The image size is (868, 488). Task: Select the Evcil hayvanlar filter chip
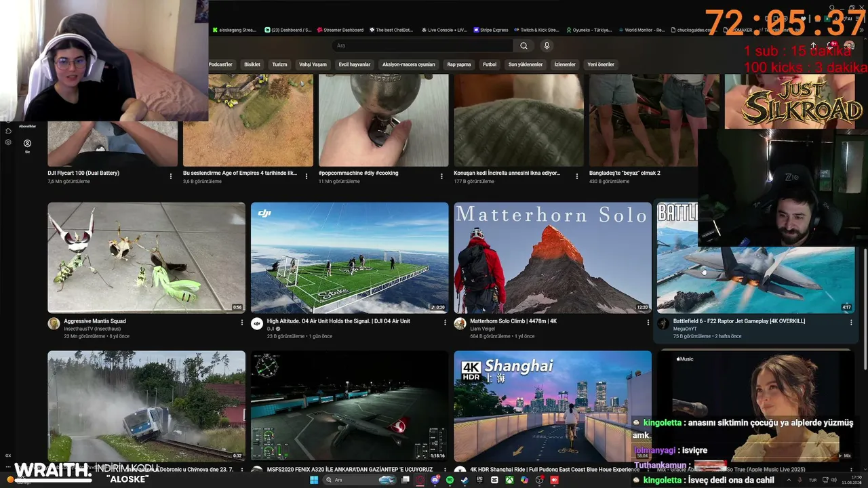click(355, 64)
